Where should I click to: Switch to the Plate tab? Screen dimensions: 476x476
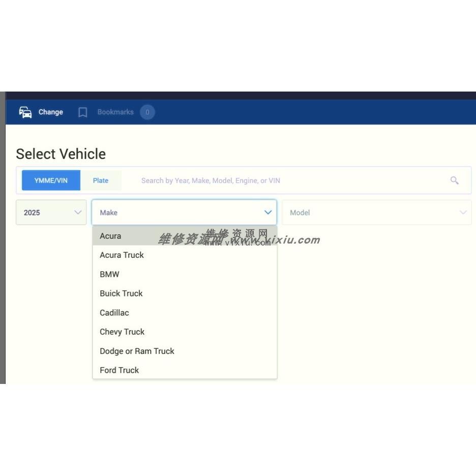pos(101,181)
